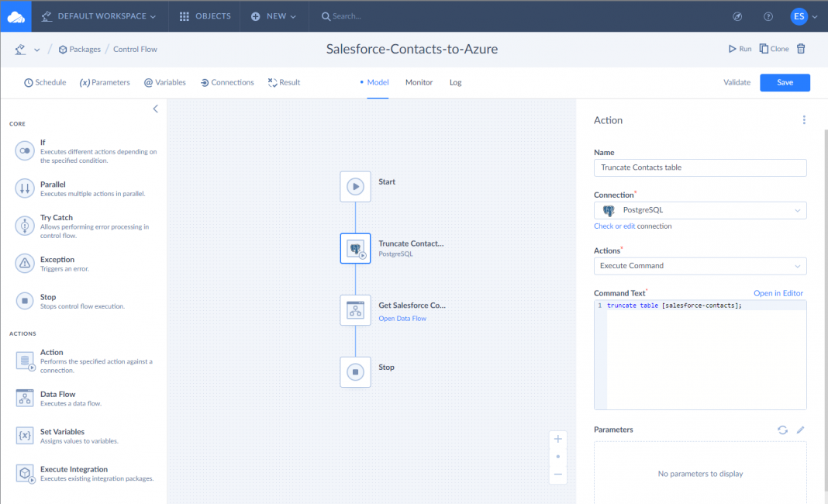Zoom in the canvas with plus button
Image resolution: width=828 pixels, height=504 pixels.
(x=558, y=439)
